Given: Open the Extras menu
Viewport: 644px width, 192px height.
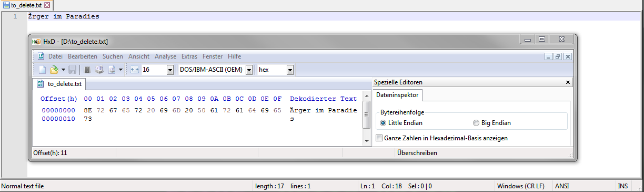Looking at the screenshot, I should pos(189,56).
